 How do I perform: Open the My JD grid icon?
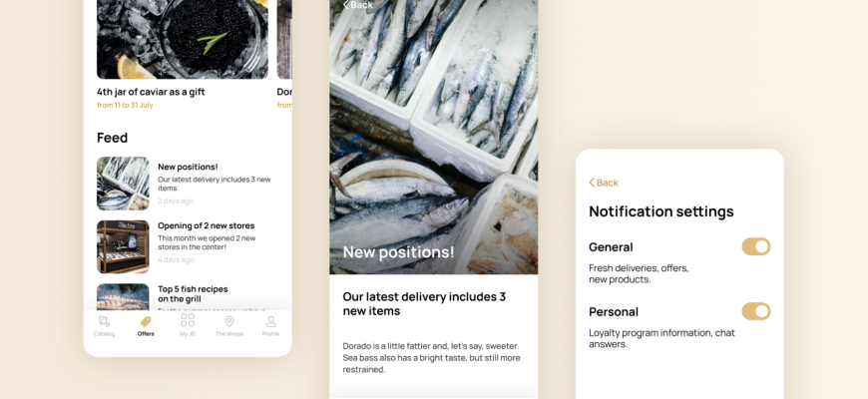coord(188,320)
